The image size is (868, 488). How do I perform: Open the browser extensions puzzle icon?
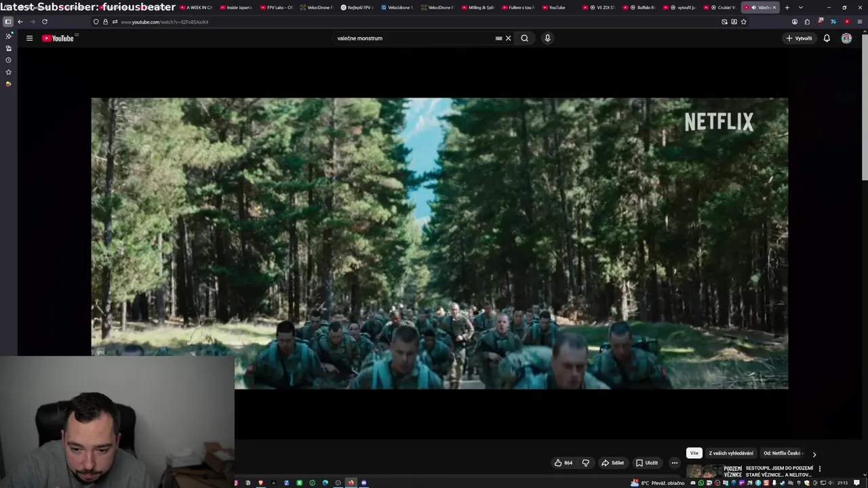pos(807,22)
